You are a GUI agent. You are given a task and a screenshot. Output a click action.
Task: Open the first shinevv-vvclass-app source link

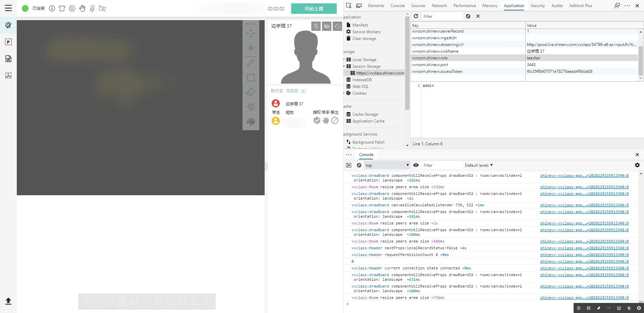click(584, 175)
